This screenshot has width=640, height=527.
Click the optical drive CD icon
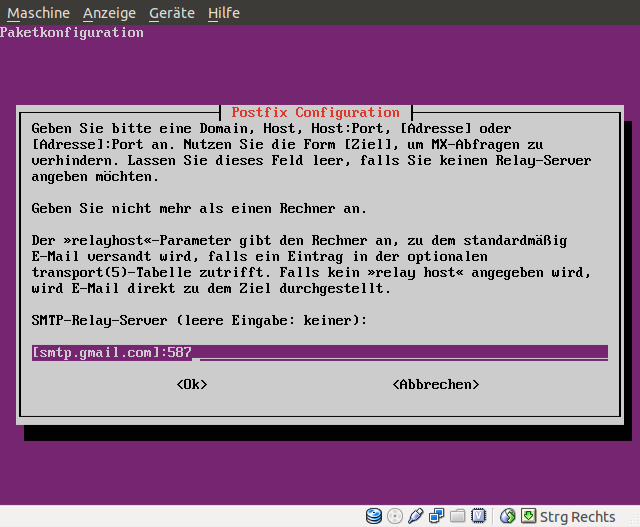click(x=395, y=516)
